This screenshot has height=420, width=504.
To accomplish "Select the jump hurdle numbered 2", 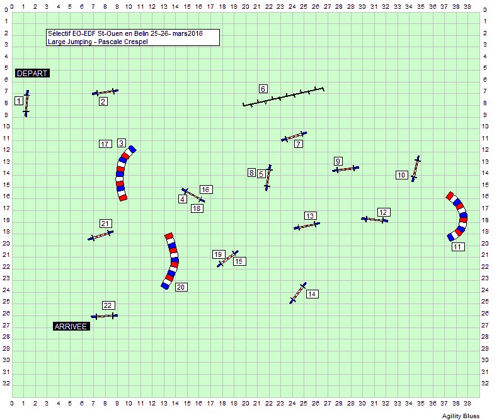I will click(105, 92).
